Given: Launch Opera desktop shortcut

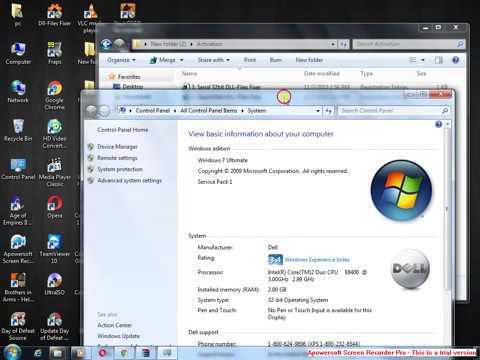Looking at the screenshot, I should click(x=55, y=207).
